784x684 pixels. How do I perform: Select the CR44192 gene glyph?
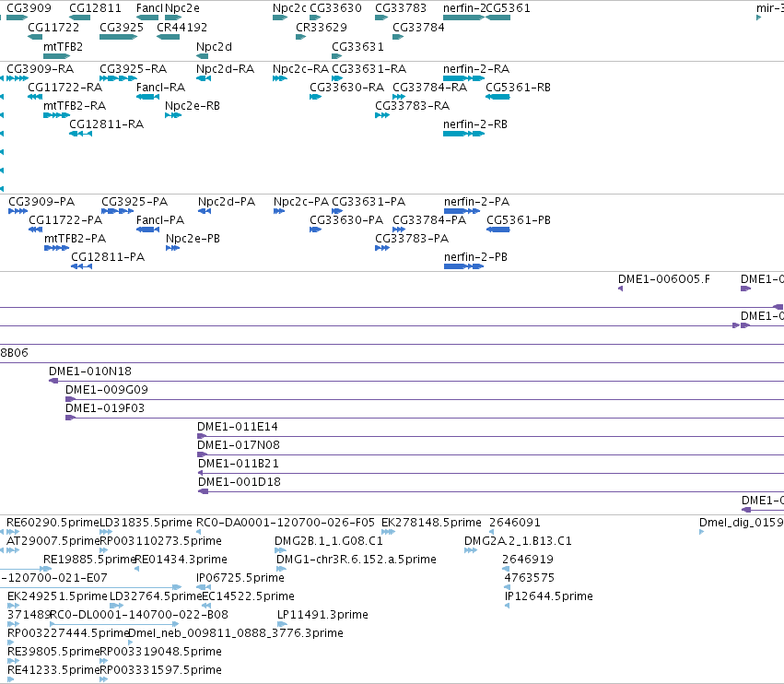pyautogui.click(x=168, y=37)
